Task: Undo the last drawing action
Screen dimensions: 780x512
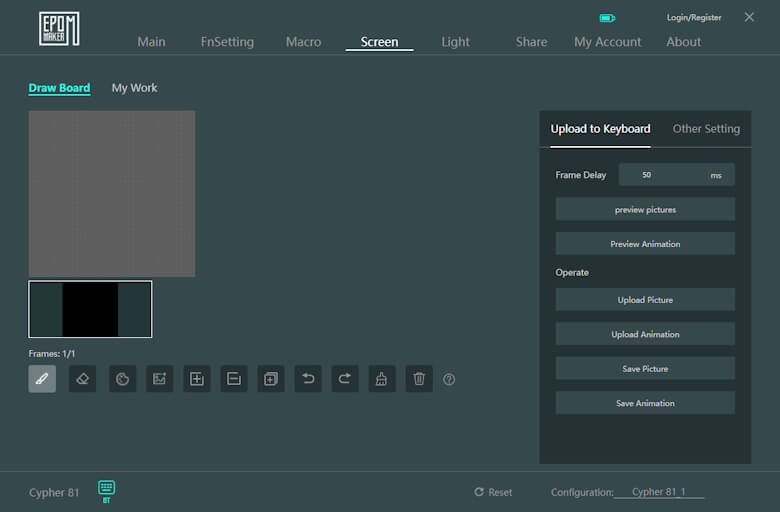Action: click(x=308, y=379)
